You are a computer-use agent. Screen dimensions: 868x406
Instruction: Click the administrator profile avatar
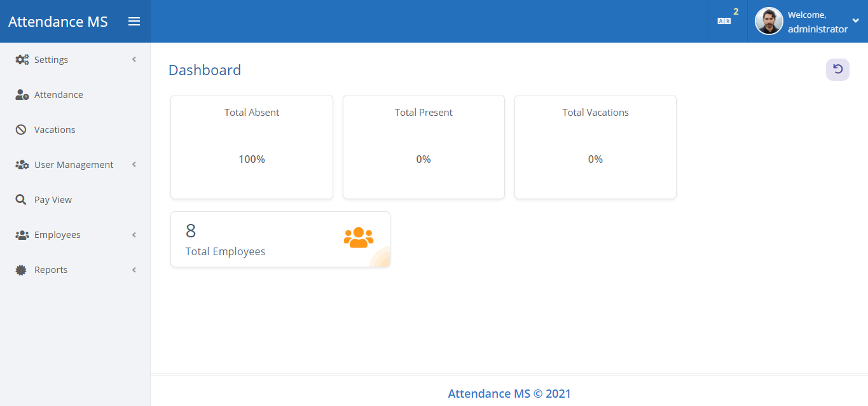click(x=768, y=21)
